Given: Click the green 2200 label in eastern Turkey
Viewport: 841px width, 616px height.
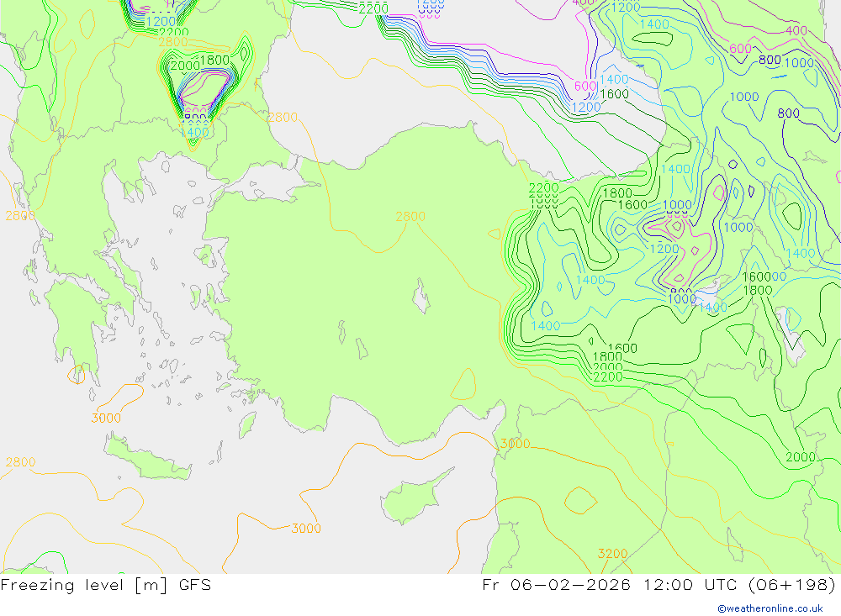Looking at the screenshot, I should 543,188.
